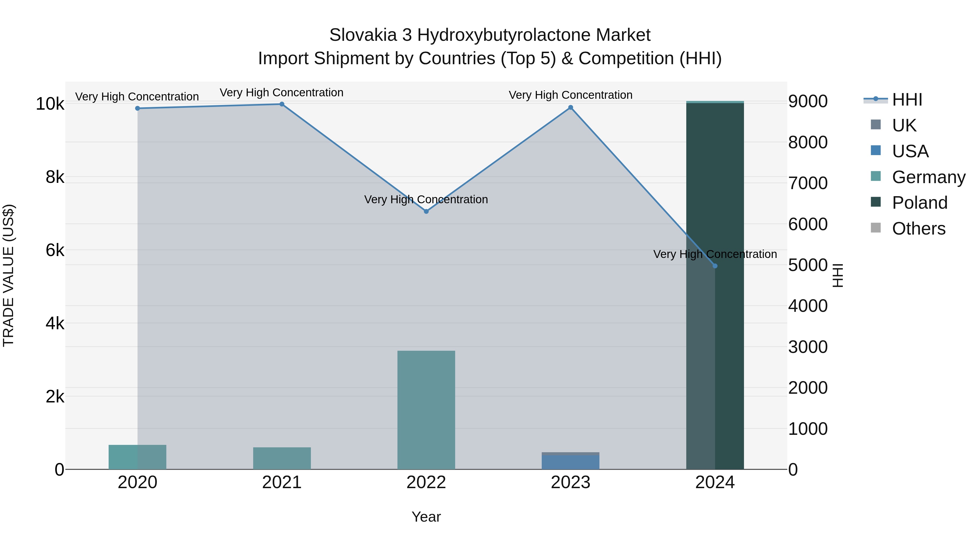Click the 2k trade value tick label
Screen dimensions: 980x551
(x=55, y=397)
